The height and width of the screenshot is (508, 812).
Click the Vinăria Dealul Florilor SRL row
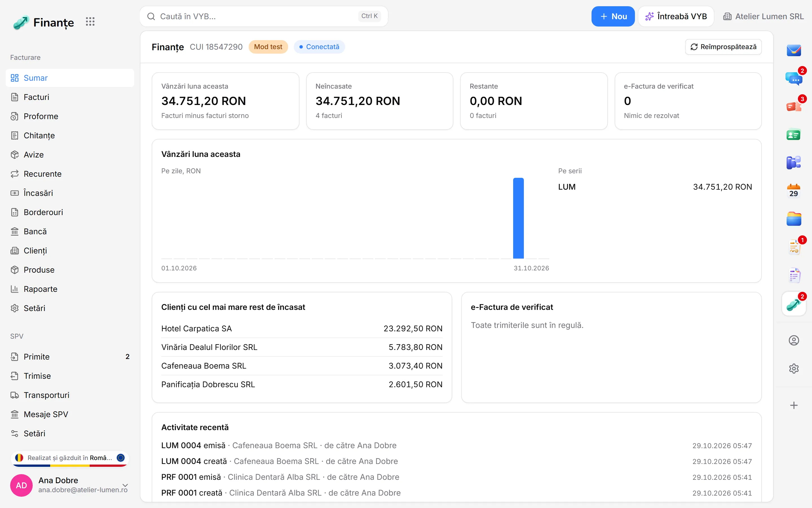(302, 347)
